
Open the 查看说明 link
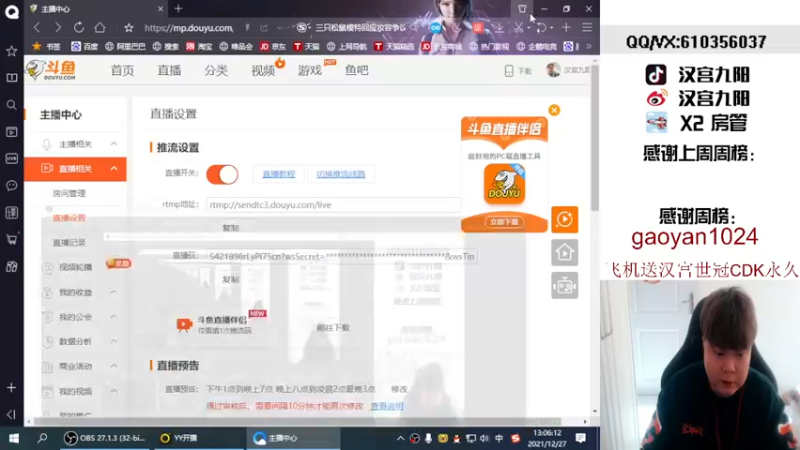[387, 406]
